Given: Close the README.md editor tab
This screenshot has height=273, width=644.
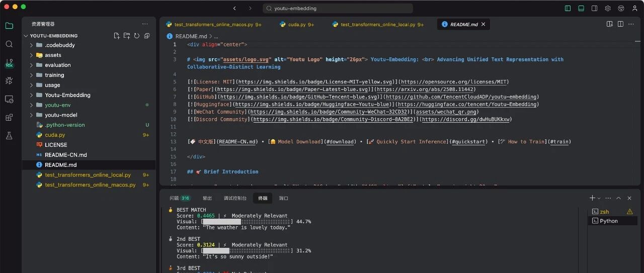Looking at the screenshot, I should (x=484, y=24).
